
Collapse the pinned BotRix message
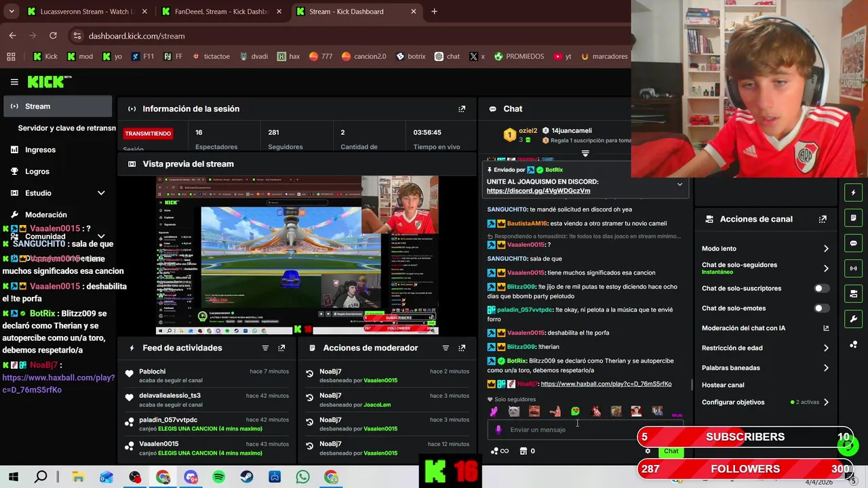(x=679, y=184)
